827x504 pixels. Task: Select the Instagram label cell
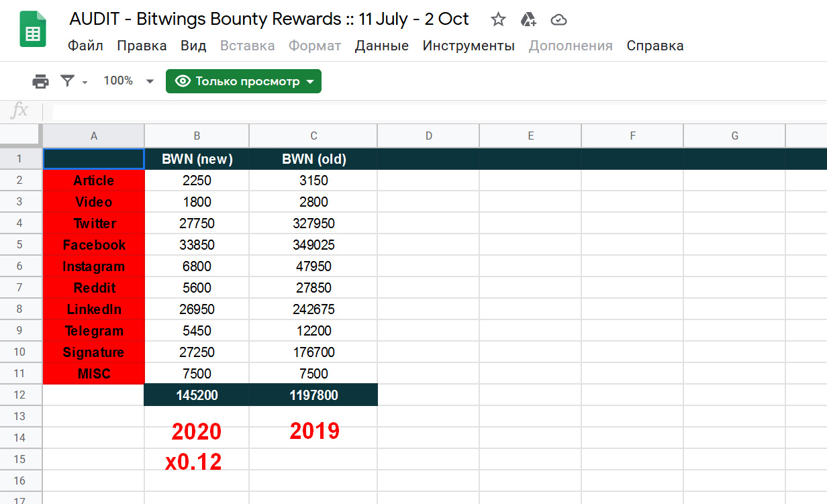[x=94, y=266]
